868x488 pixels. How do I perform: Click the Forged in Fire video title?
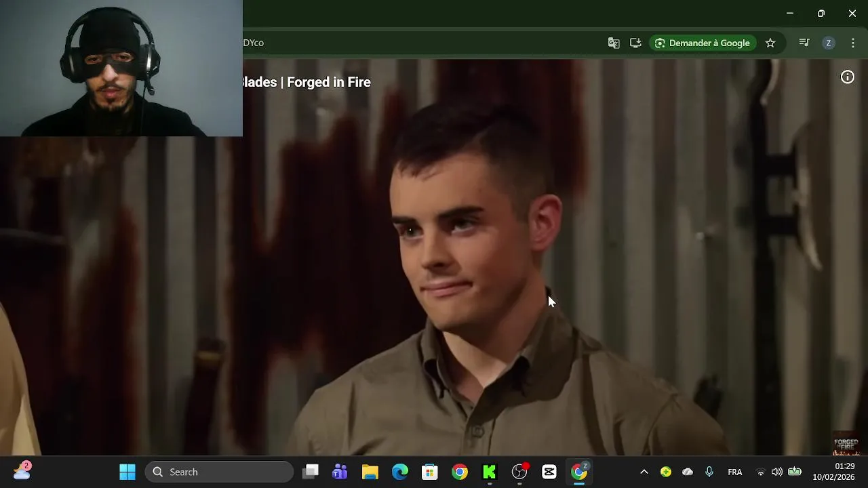pos(307,82)
